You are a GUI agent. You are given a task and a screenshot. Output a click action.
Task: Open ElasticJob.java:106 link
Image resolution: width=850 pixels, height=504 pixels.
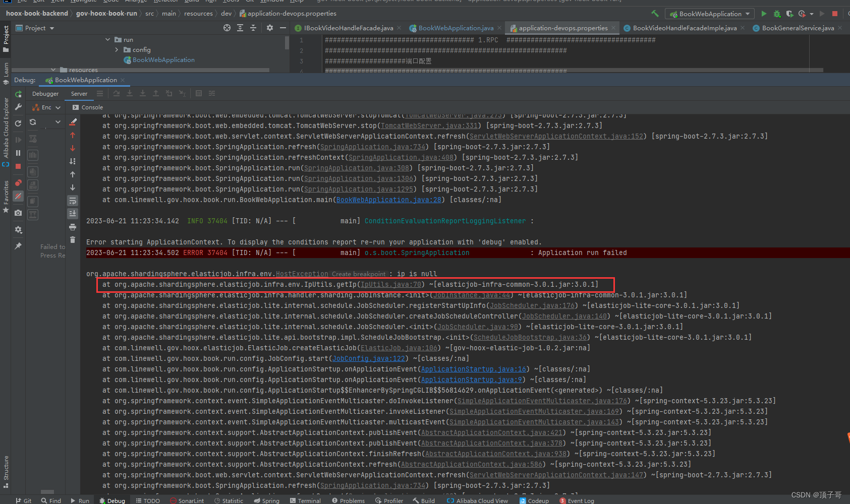399,348
